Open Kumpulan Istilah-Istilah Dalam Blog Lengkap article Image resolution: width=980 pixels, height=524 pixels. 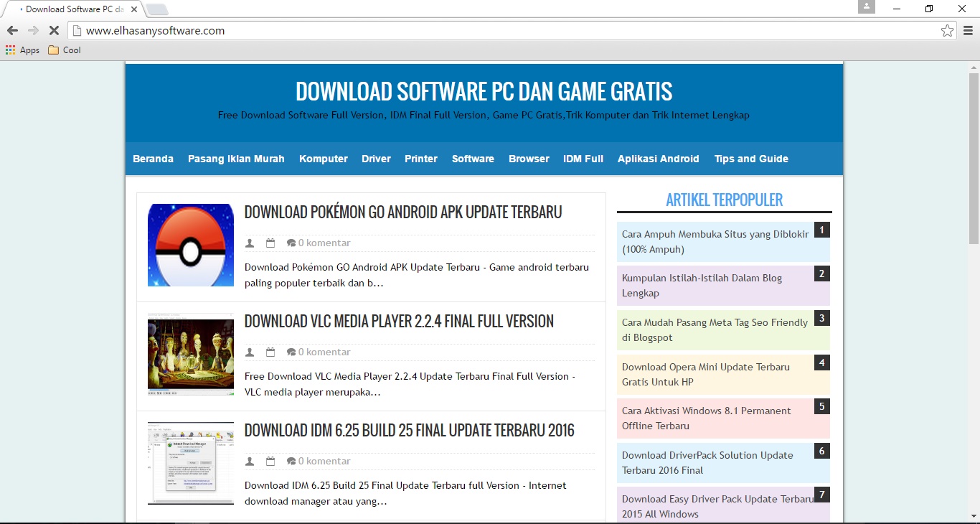(702, 286)
